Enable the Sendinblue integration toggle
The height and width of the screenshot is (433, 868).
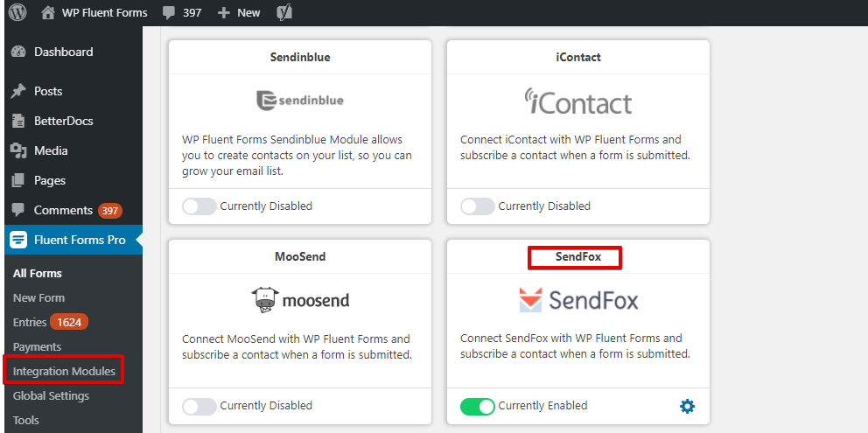199,206
